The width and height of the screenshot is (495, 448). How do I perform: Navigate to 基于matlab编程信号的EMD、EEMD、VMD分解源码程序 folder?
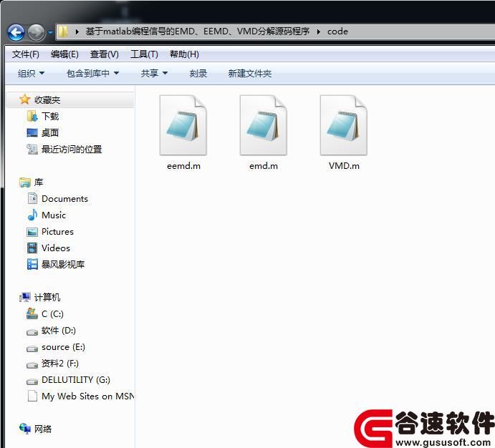(x=198, y=31)
